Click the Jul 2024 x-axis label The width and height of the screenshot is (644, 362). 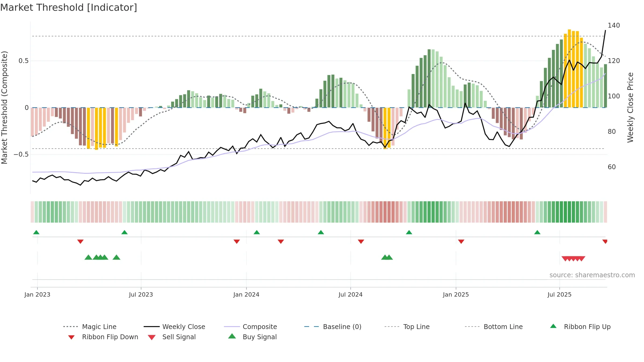coord(350,294)
